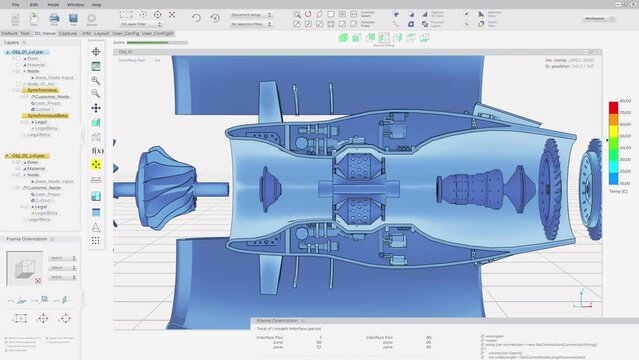Click the X clear-selection toolbar icon
This screenshot has width=639, height=360.
172,15
